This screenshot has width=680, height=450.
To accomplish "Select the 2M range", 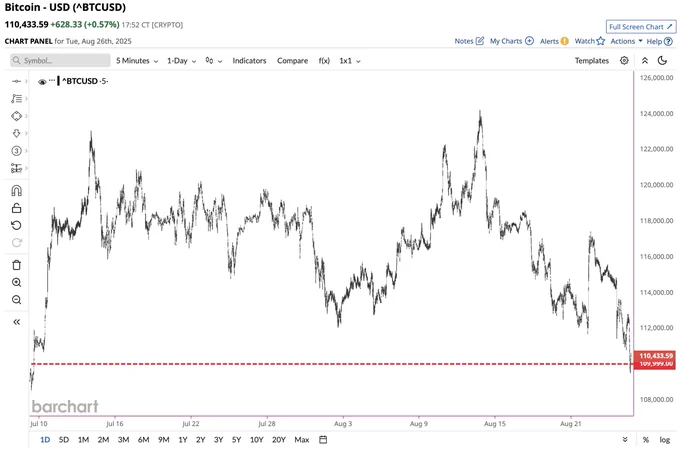I will click(103, 440).
